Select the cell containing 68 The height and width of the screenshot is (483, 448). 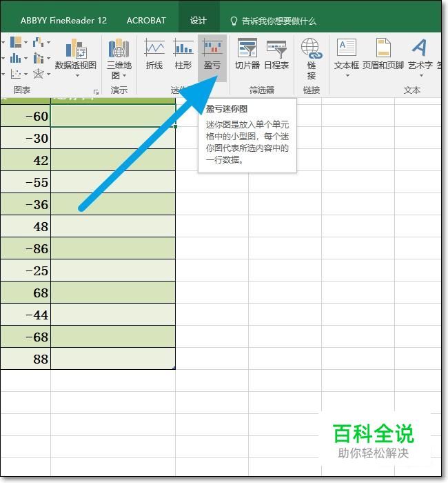click(26, 293)
